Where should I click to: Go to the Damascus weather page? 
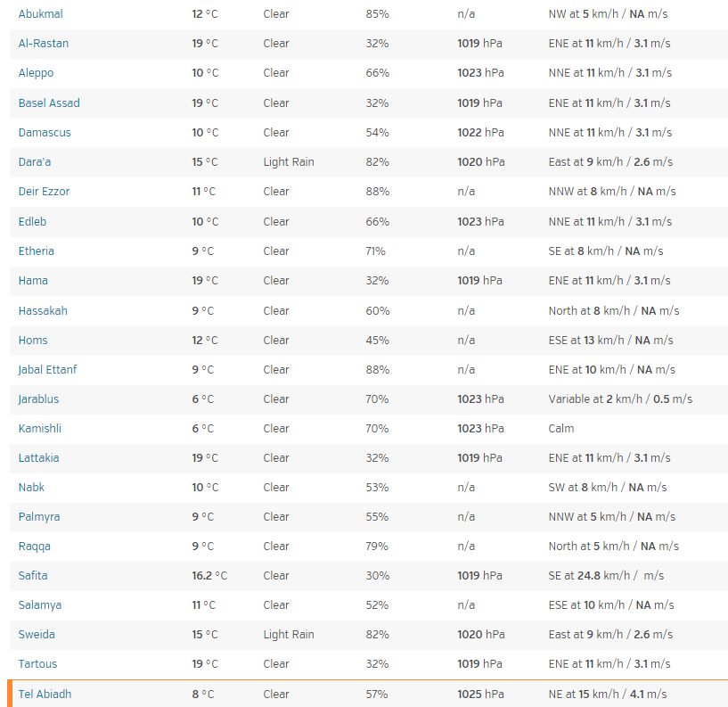click(45, 132)
